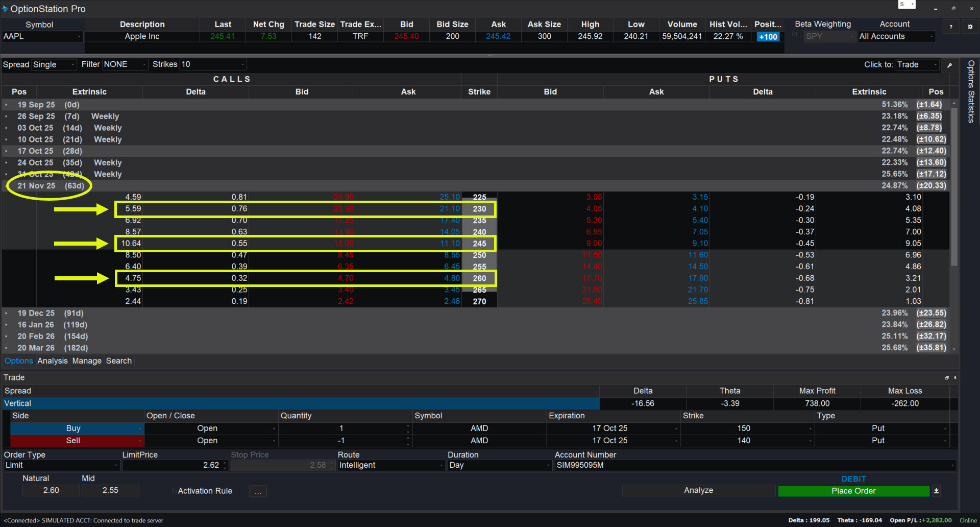Check the Activation Rule checkbox

click(x=175, y=491)
